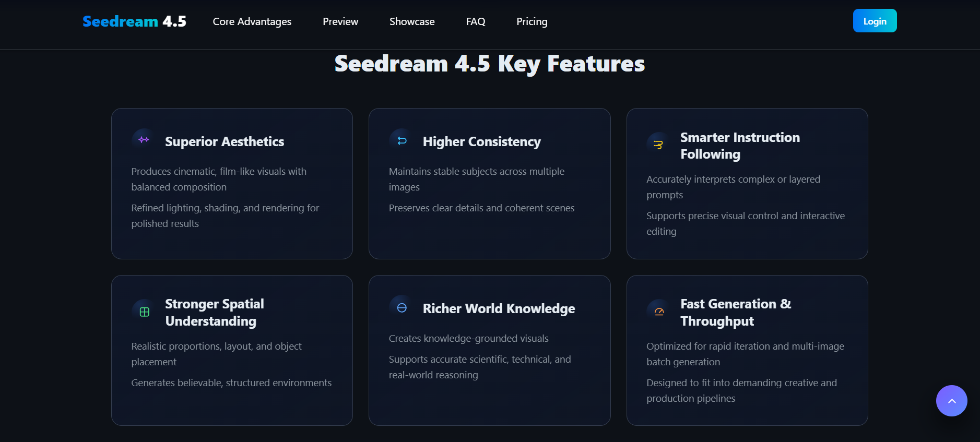The width and height of the screenshot is (980, 442).
Task: Click the Seedream 4.5 Key Features heading
Action: tap(489, 63)
